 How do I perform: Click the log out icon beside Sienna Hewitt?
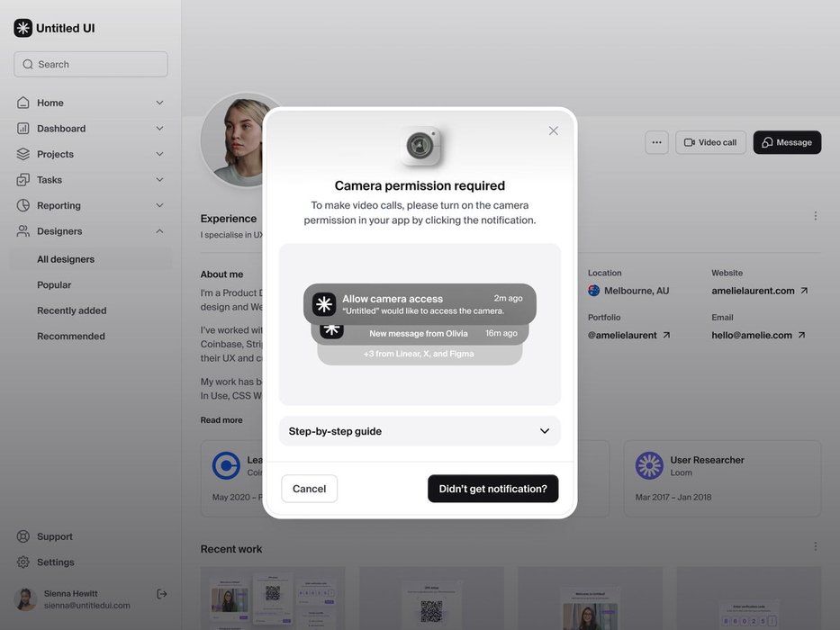162,594
